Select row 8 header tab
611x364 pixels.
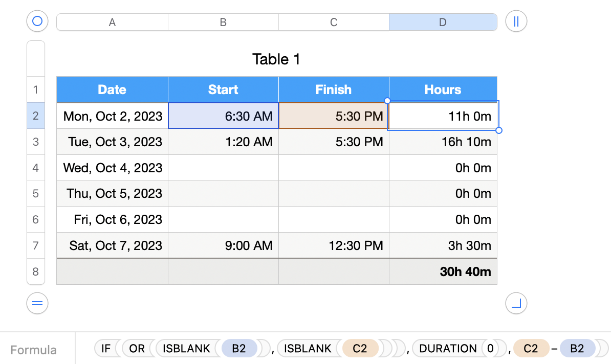tap(36, 271)
